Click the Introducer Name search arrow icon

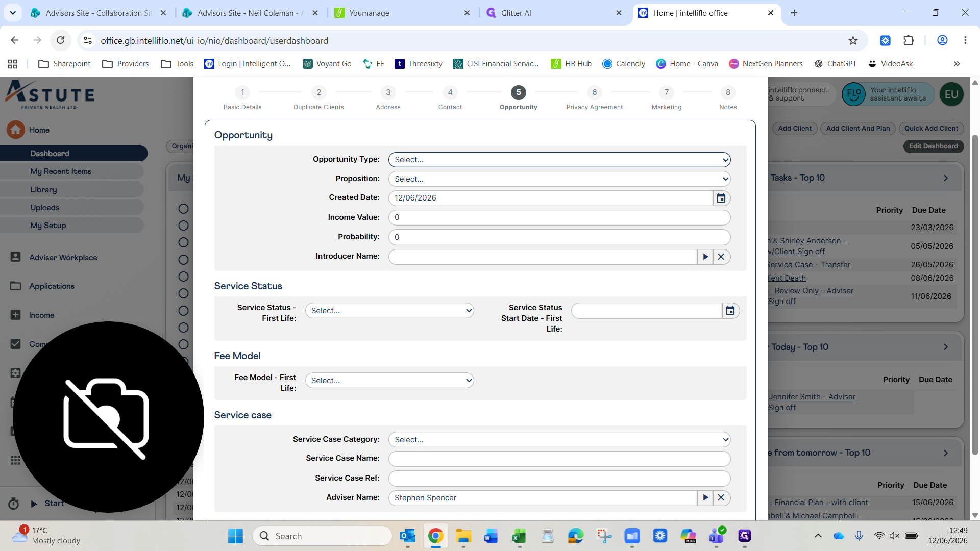[705, 257]
